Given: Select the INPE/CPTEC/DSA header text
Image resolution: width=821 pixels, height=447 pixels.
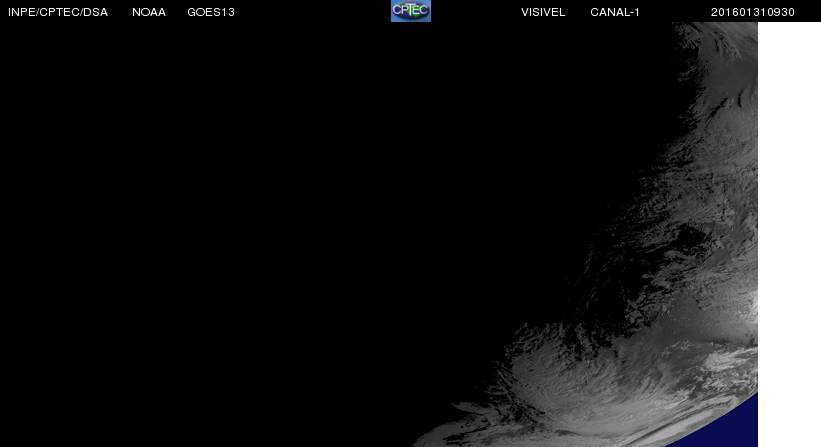Looking at the screenshot, I should 58,12.
